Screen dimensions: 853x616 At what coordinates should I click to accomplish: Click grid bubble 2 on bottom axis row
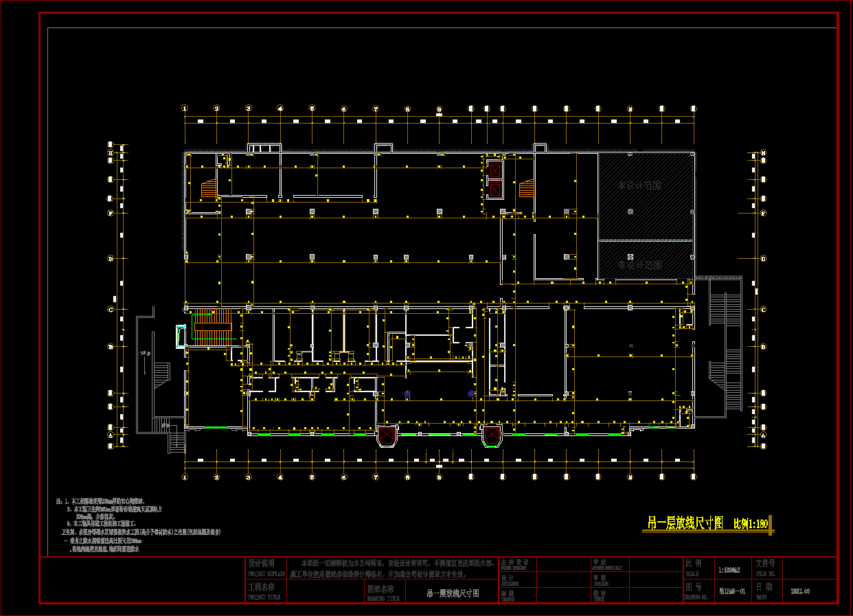[216, 477]
